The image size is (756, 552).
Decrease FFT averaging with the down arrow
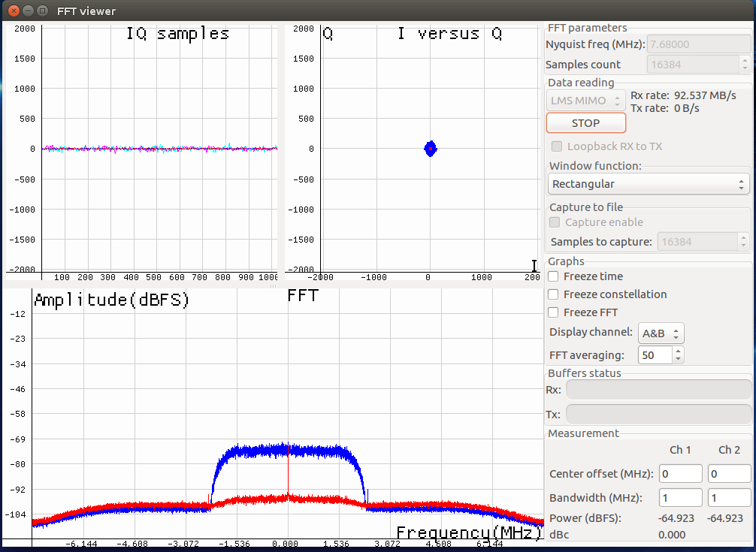(x=678, y=359)
